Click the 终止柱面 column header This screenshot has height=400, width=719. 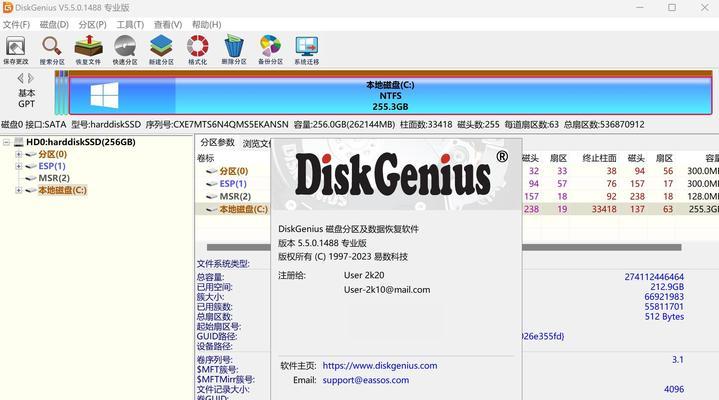pyautogui.click(x=599, y=158)
